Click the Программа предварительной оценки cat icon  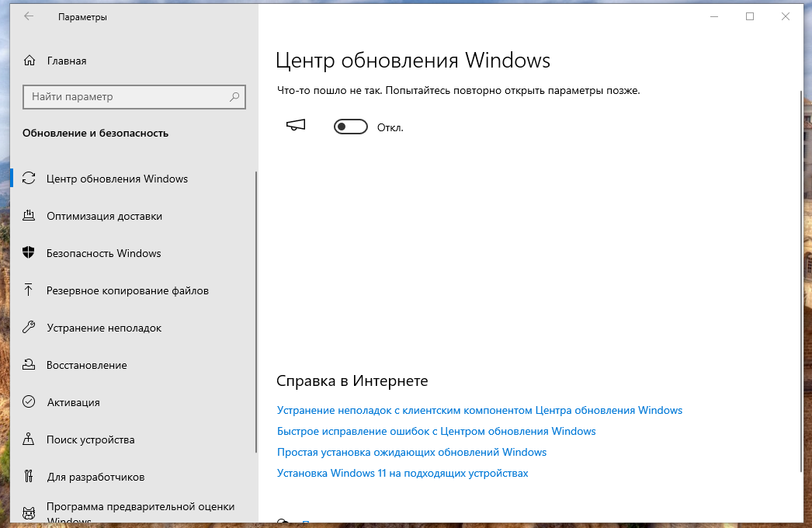[29, 513]
